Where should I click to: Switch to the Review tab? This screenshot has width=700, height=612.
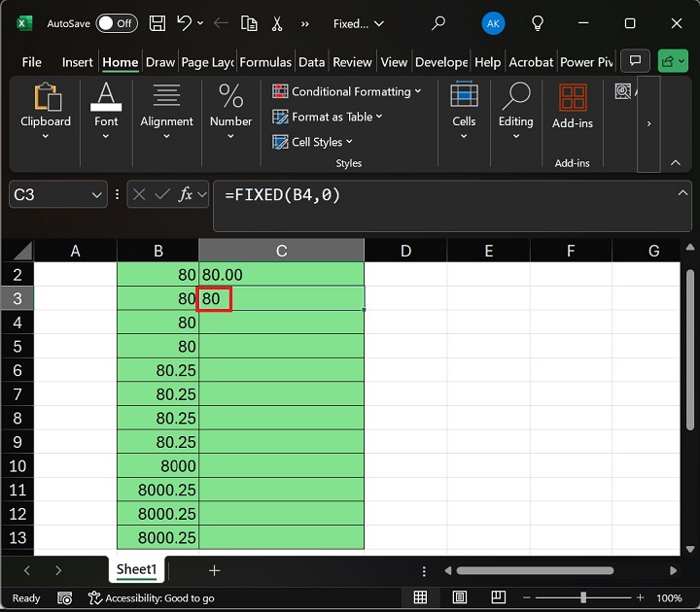coord(352,62)
